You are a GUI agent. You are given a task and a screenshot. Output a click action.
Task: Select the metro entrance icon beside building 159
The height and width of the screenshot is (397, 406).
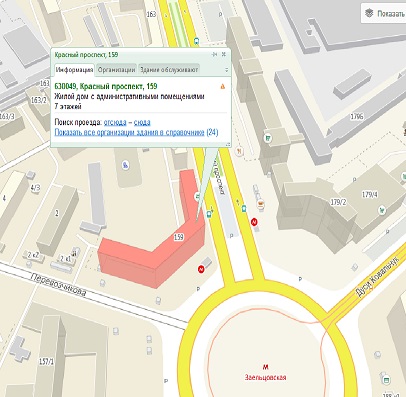pyautogui.click(x=201, y=269)
